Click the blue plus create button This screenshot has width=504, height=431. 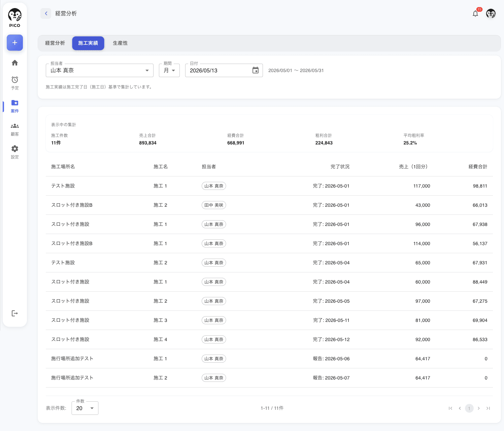click(x=15, y=43)
